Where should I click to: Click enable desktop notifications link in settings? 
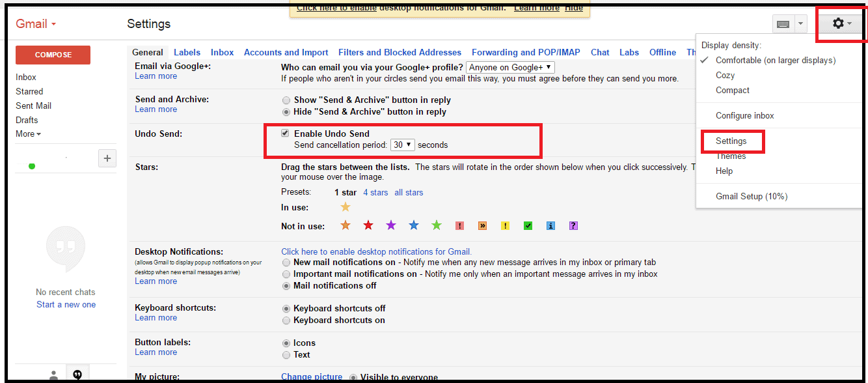point(376,251)
